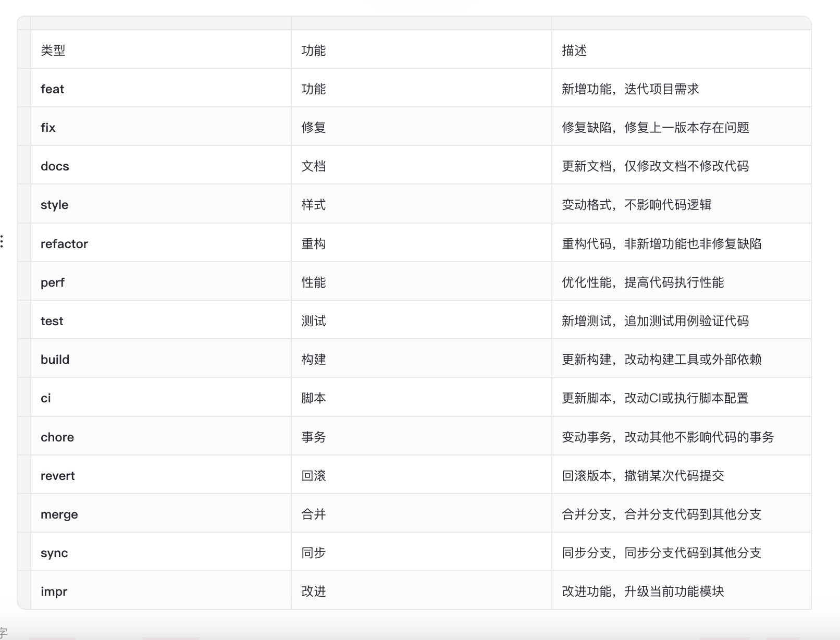Click description '优化性能，提高代码执行性能'

tap(643, 282)
